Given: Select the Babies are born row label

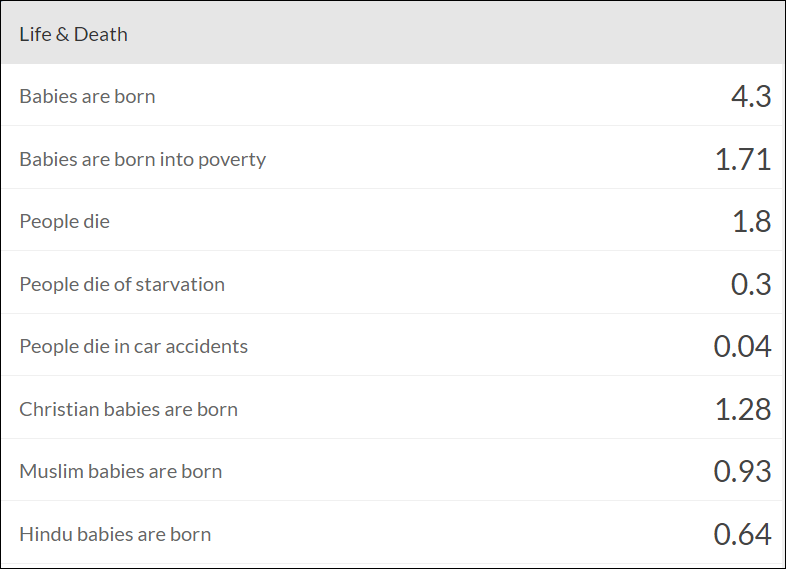Looking at the screenshot, I should [87, 97].
